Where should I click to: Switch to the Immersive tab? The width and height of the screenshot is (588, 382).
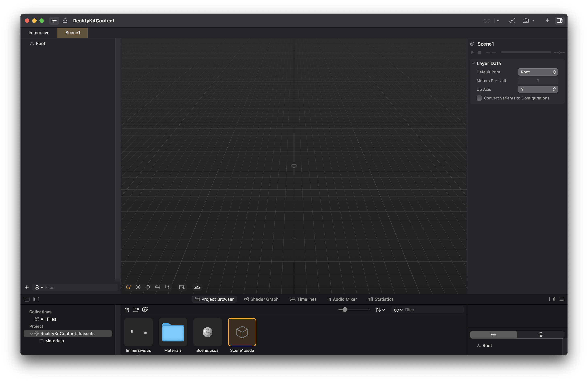point(39,33)
